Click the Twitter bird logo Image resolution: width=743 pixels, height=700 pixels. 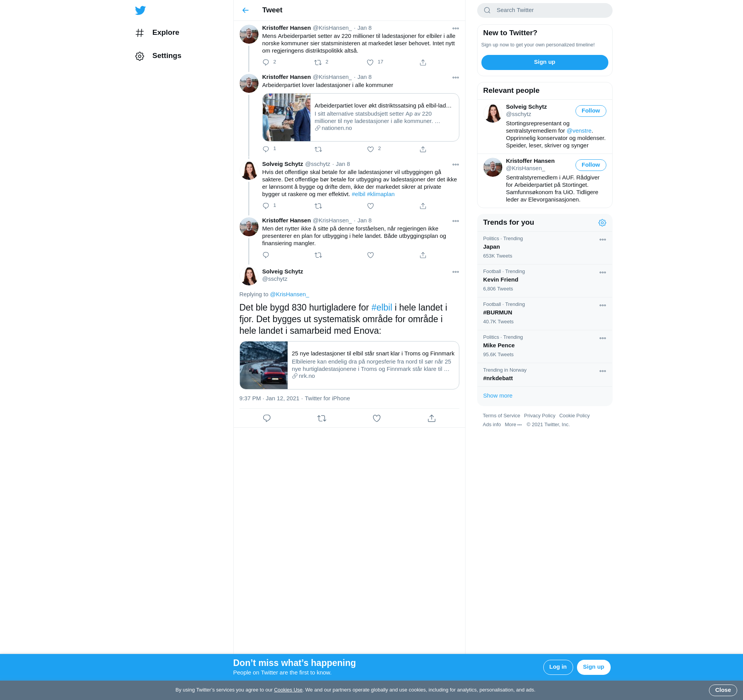(x=140, y=10)
